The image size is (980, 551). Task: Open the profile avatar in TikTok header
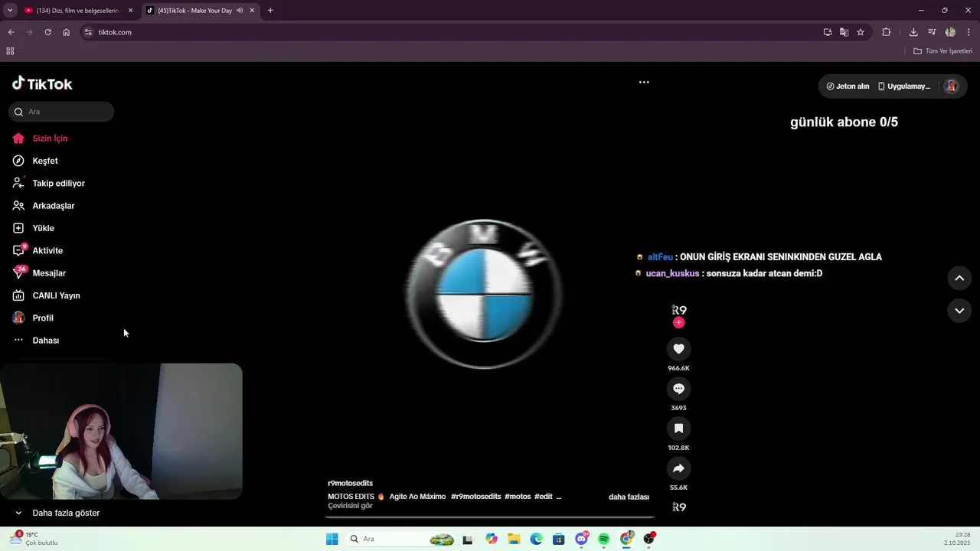click(952, 86)
